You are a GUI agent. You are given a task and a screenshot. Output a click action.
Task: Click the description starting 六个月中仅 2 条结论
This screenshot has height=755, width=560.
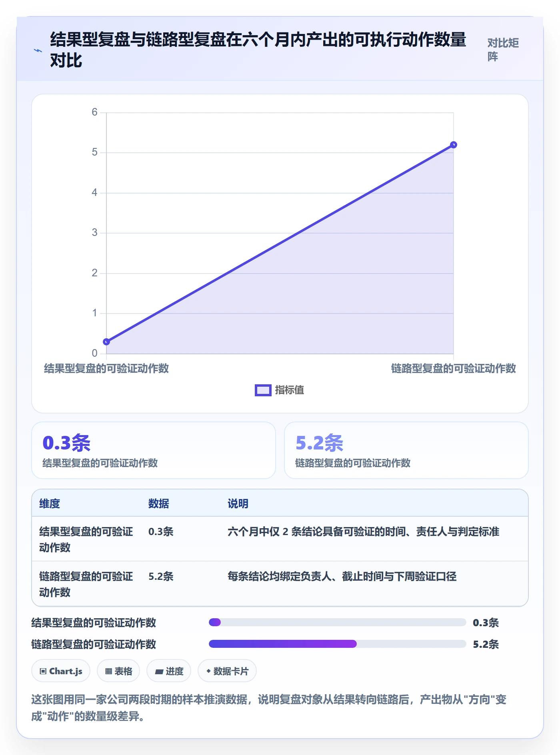[363, 531]
